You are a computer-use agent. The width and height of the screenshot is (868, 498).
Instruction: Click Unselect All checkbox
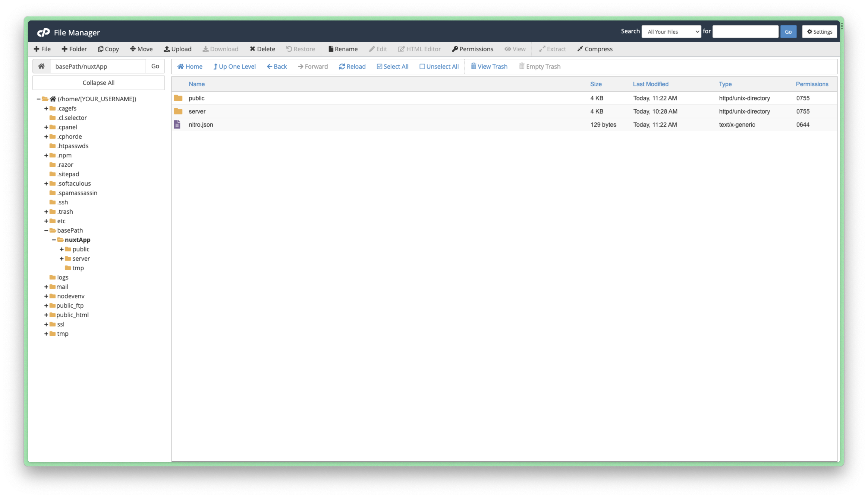click(422, 66)
